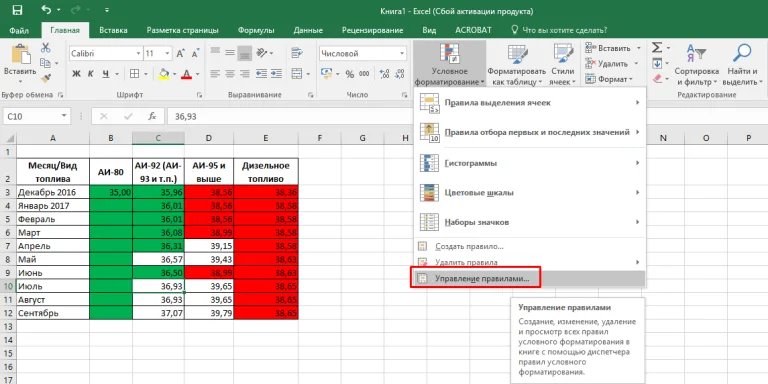Toggle underline formatting Ч
768x384 pixels.
tap(105, 74)
